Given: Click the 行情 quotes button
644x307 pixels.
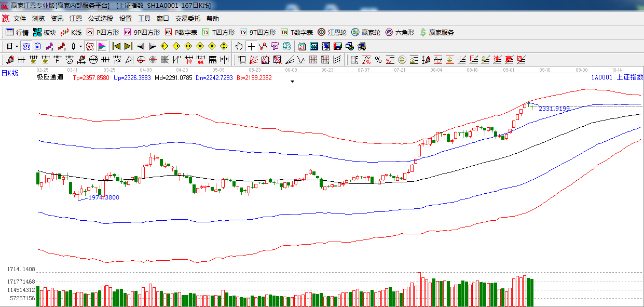Looking at the screenshot, I should [x=17, y=32].
